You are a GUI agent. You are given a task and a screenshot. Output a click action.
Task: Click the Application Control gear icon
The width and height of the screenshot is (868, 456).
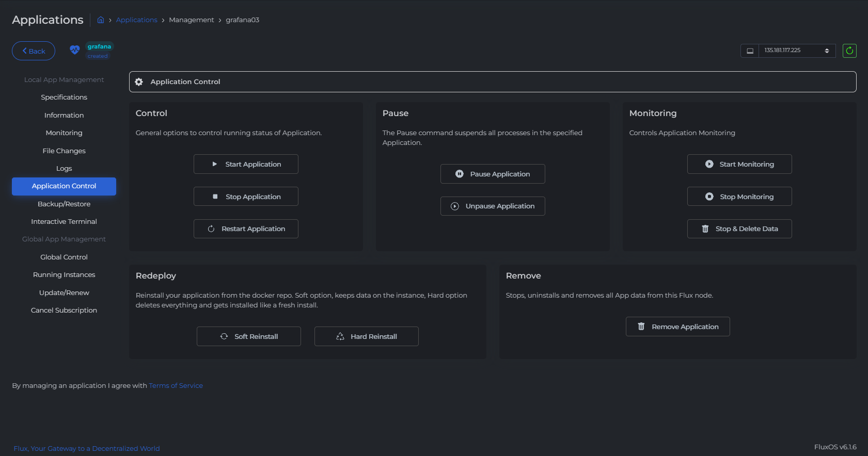click(x=139, y=82)
